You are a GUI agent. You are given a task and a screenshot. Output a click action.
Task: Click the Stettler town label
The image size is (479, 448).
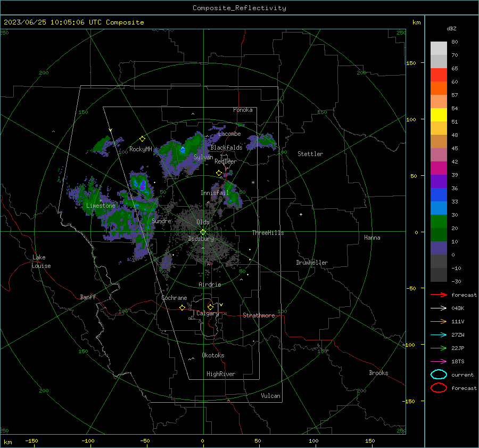(x=310, y=154)
